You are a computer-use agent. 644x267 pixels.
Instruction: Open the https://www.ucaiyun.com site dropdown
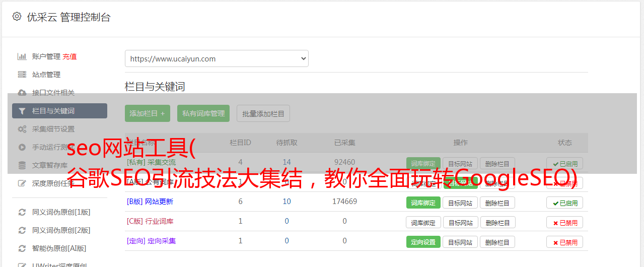217,58
